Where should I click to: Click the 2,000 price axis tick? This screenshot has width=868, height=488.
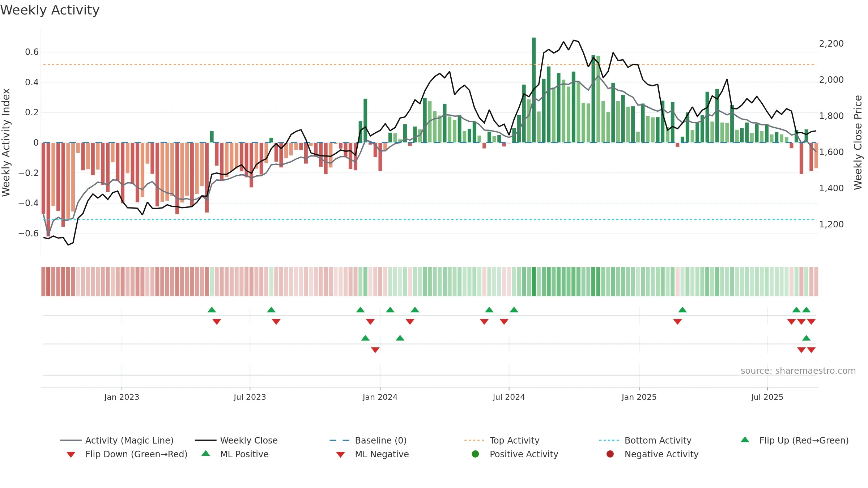point(831,80)
